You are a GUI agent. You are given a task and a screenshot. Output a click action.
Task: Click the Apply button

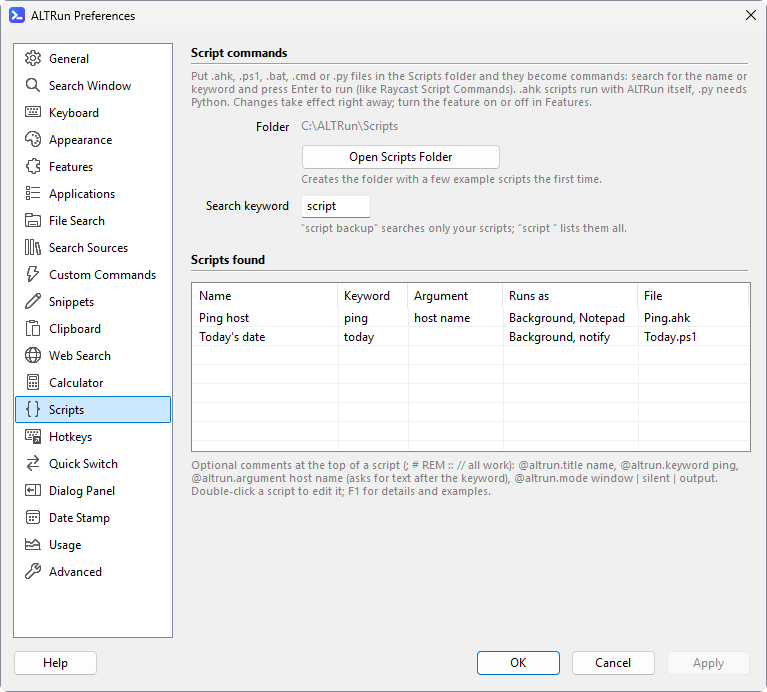coord(708,663)
